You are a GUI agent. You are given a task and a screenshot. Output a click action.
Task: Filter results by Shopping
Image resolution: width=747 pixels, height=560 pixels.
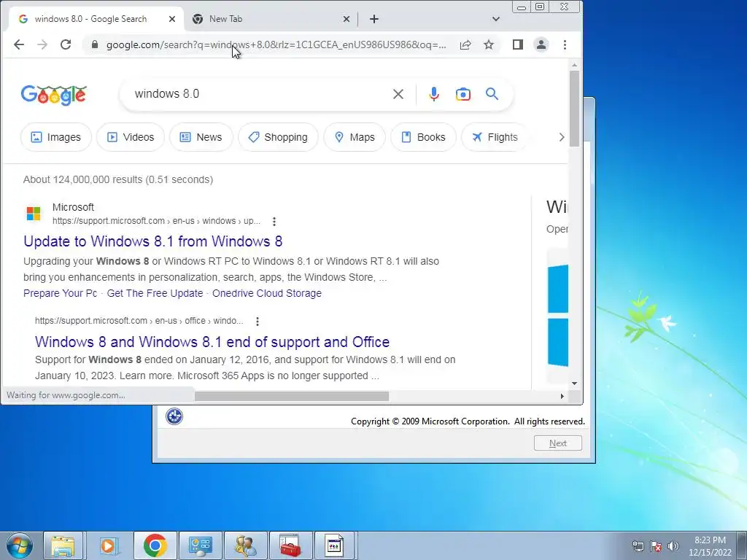(x=278, y=137)
